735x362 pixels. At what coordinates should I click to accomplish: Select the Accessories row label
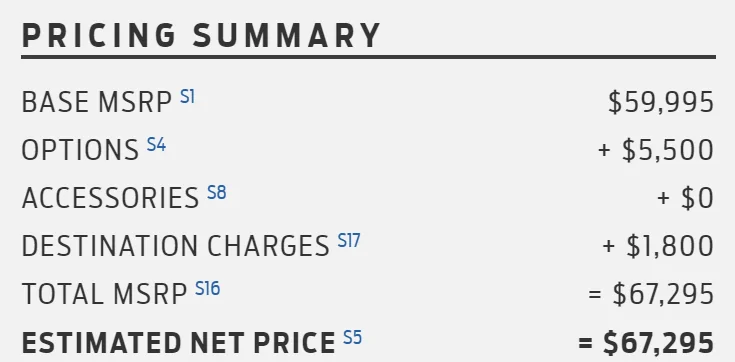pos(110,198)
